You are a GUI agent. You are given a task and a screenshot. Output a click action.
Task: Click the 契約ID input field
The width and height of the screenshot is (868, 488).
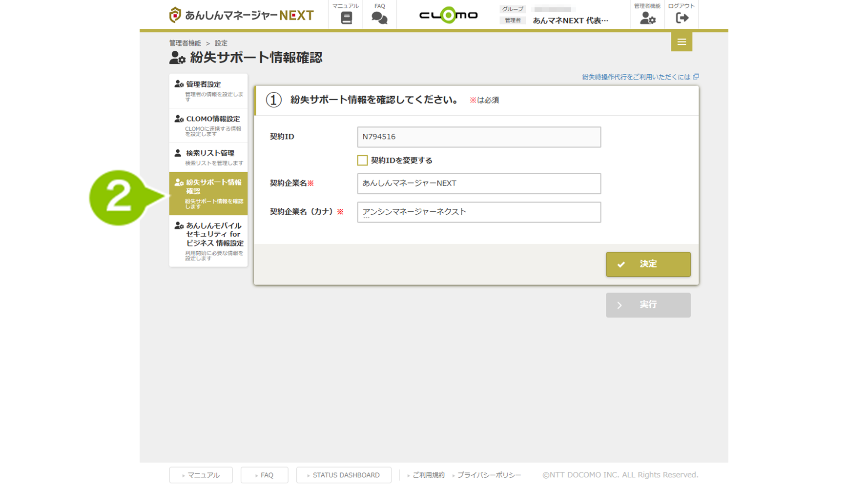click(478, 137)
